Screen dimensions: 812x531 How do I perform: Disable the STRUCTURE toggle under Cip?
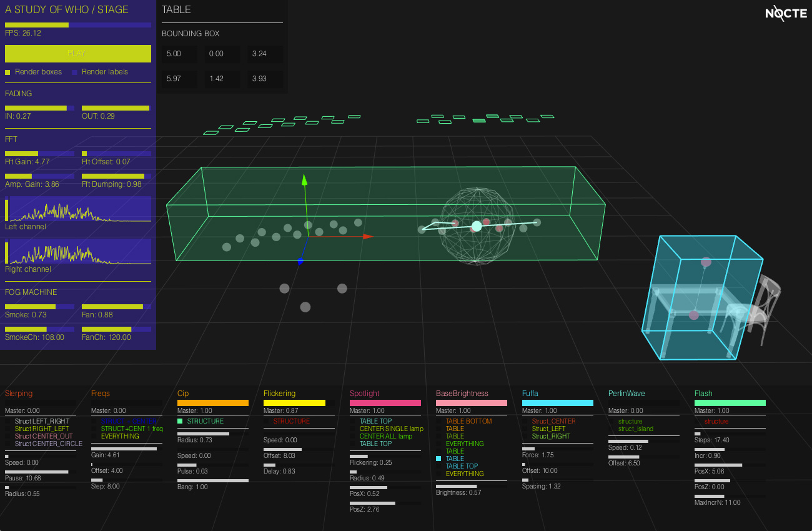click(x=180, y=422)
